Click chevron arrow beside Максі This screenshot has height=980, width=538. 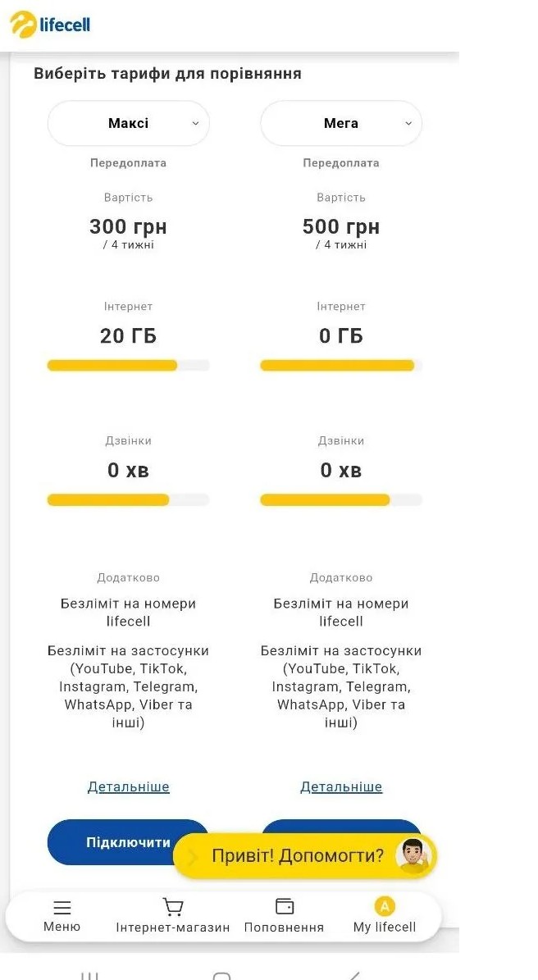pyautogui.click(x=195, y=123)
